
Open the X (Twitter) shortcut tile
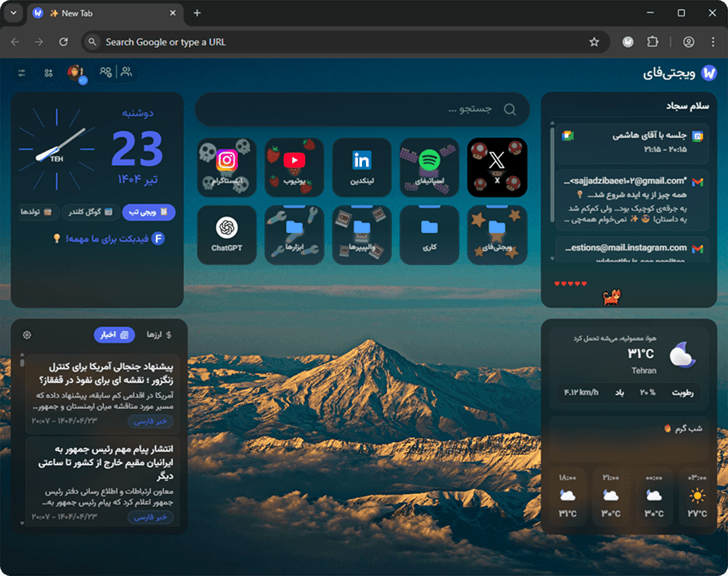[497, 167]
